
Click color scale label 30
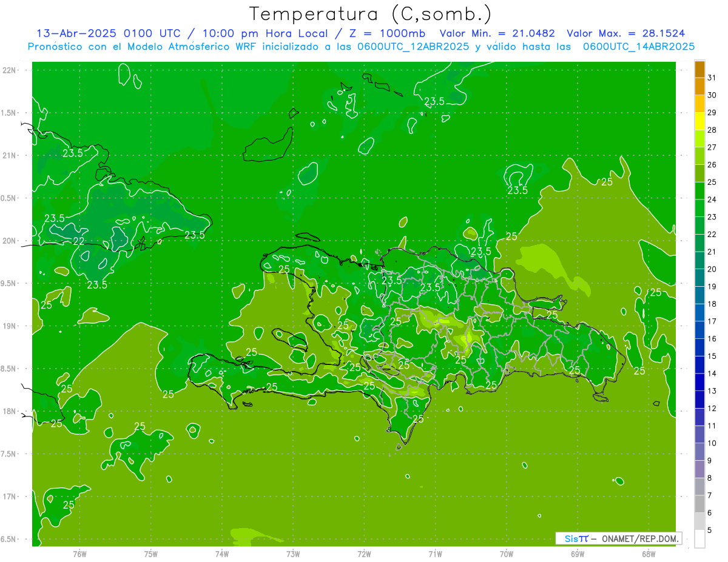[712, 95]
